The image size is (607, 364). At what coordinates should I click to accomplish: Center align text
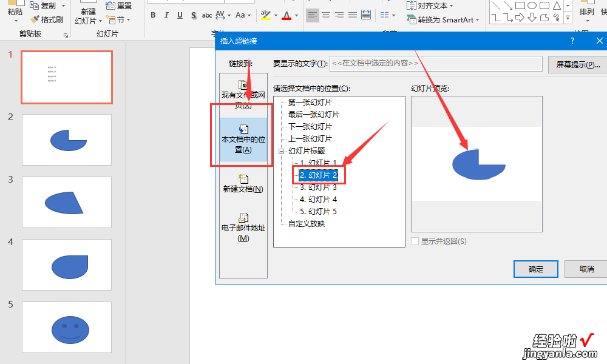(326, 15)
